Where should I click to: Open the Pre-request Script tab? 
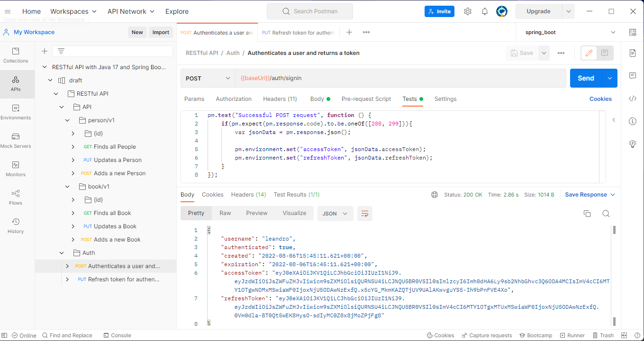[366, 99]
